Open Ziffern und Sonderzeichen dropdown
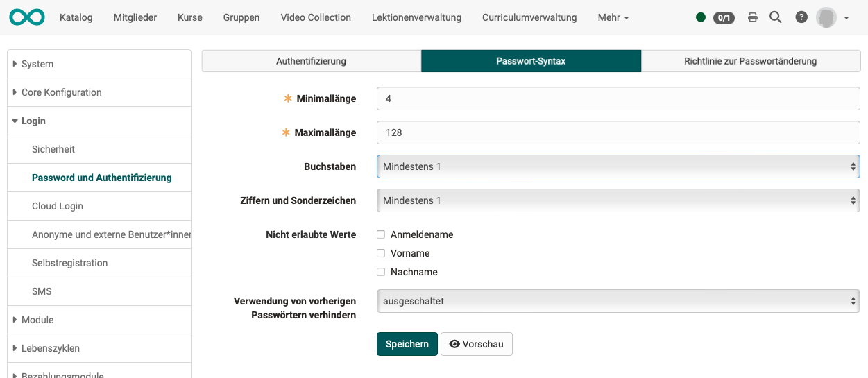The image size is (868, 378). pos(618,200)
